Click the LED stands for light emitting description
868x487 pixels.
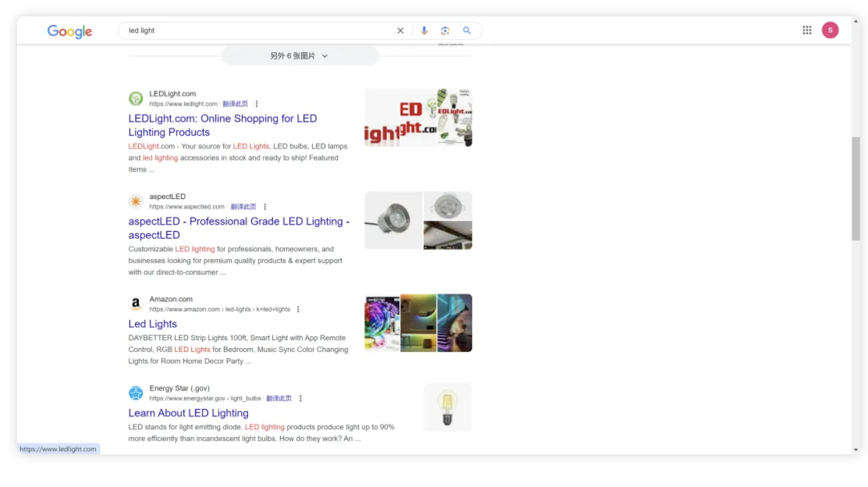point(261,433)
